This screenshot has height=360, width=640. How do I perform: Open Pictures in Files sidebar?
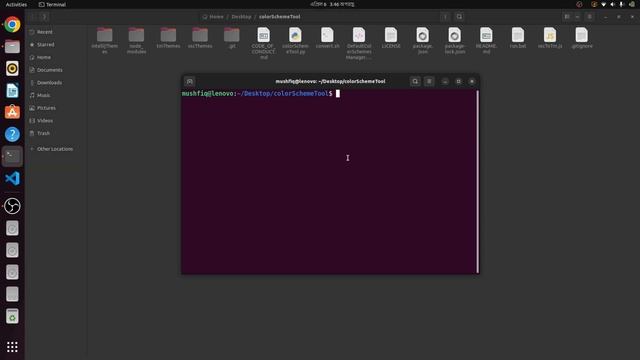click(x=56, y=108)
